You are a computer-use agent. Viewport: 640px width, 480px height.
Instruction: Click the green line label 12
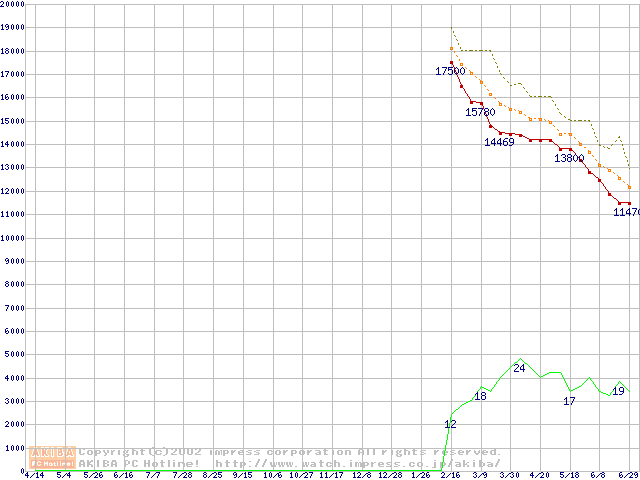click(450, 424)
